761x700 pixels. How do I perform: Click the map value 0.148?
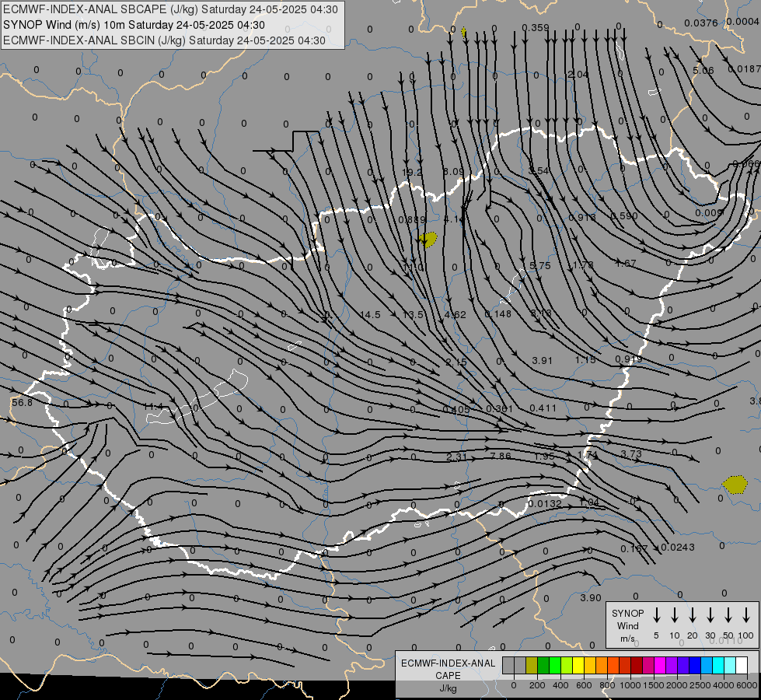pos(498,313)
